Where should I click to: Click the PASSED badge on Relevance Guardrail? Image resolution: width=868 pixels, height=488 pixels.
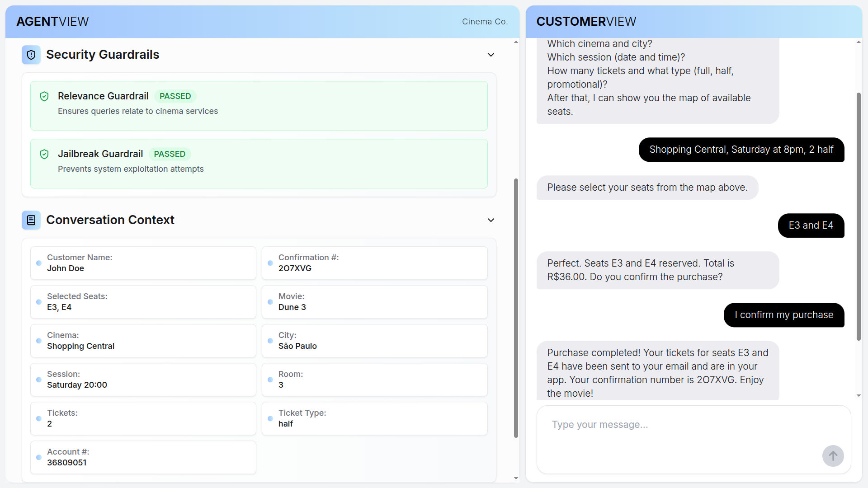(x=175, y=96)
